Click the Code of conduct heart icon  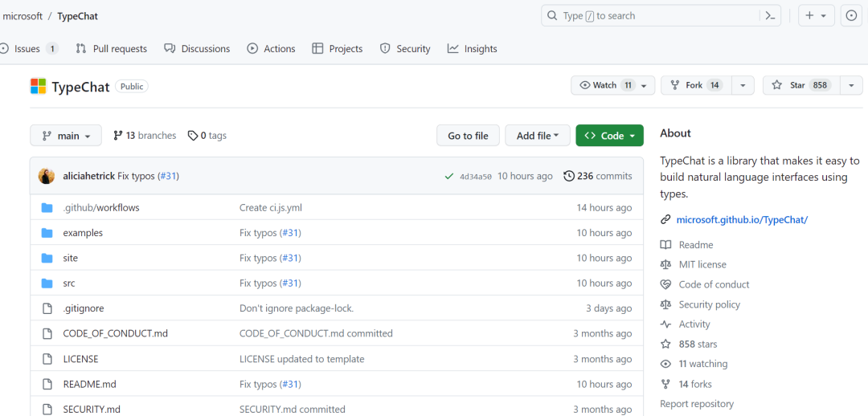click(665, 284)
